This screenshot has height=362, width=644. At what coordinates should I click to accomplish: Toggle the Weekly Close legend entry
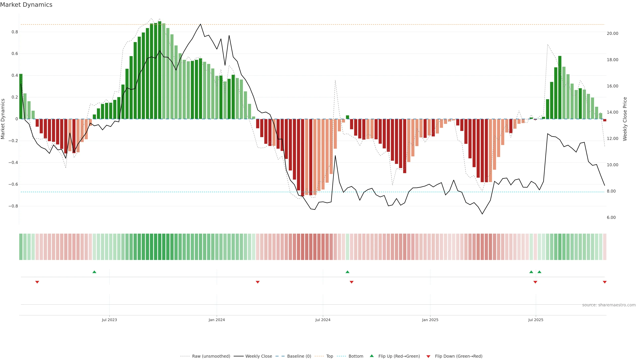258,356
